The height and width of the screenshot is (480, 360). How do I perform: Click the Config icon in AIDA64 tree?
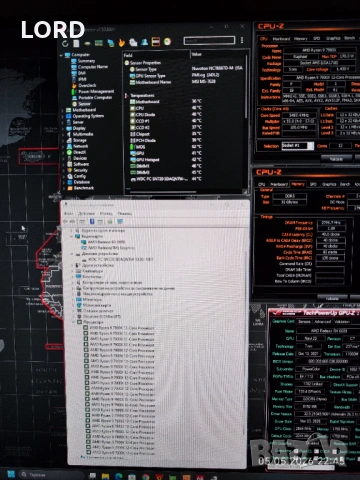[x=70, y=176]
